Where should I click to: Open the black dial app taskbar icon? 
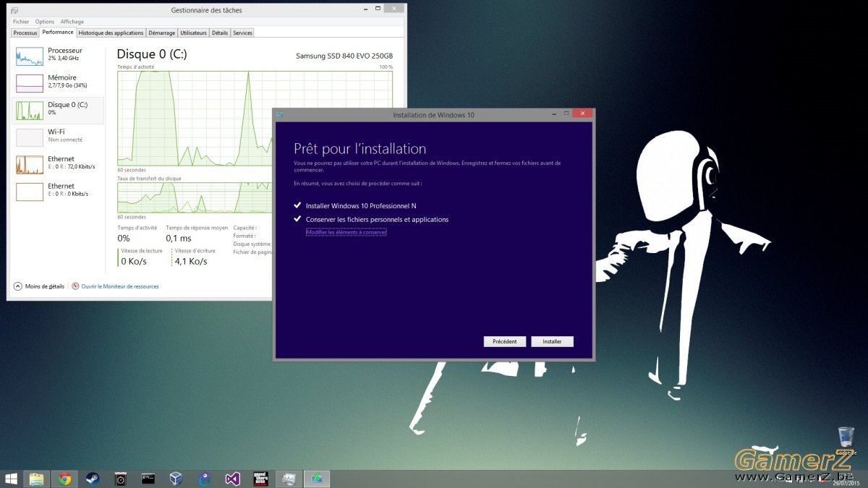pyautogui.click(x=121, y=479)
